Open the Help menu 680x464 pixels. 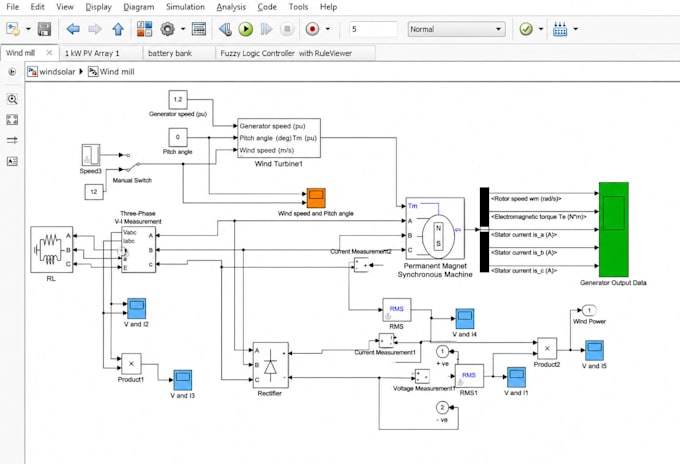(x=328, y=7)
